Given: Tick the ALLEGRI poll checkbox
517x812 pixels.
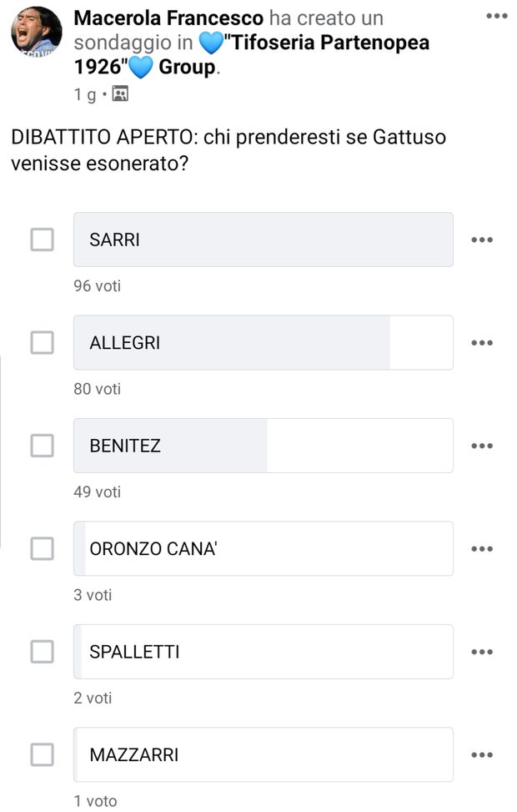Looking at the screenshot, I should point(43,342).
